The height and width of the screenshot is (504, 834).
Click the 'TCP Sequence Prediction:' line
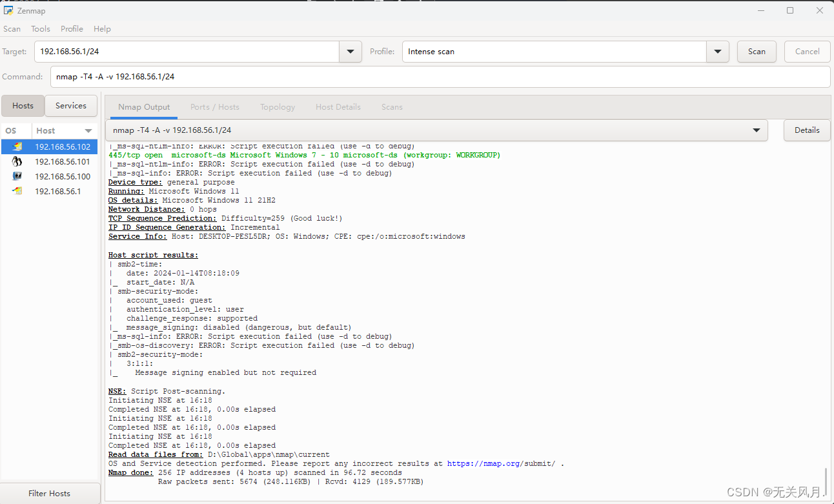click(x=225, y=218)
